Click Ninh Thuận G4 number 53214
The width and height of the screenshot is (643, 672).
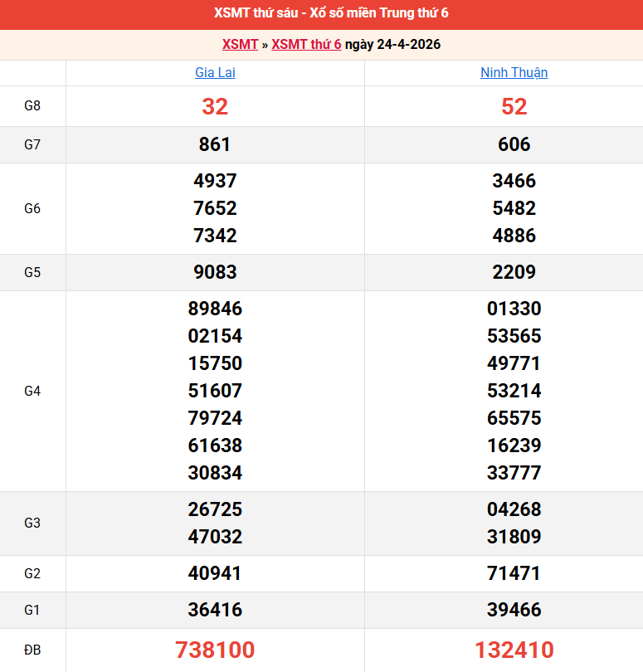(x=514, y=391)
